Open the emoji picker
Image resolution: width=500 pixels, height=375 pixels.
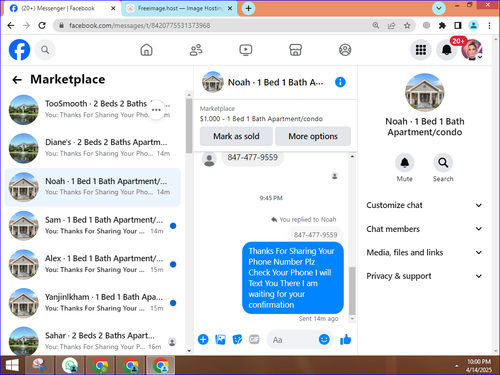point(324,340)
